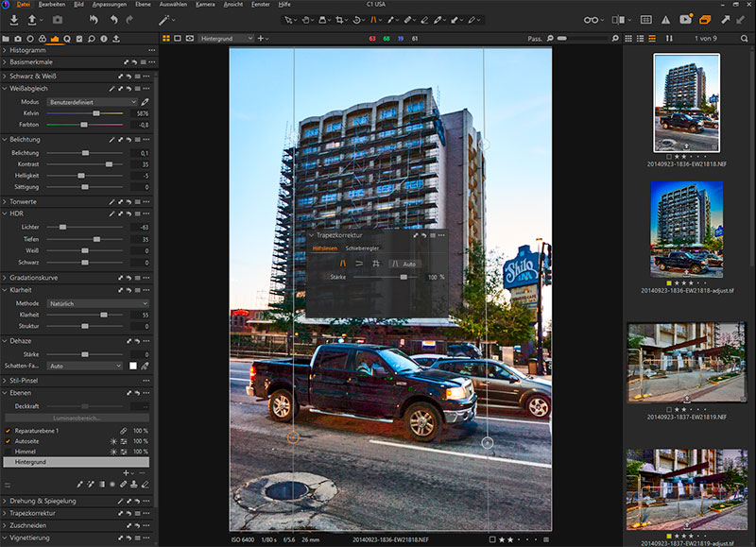
Task: Switch browser to filmstrip view
Action: (x=652, y=39)
